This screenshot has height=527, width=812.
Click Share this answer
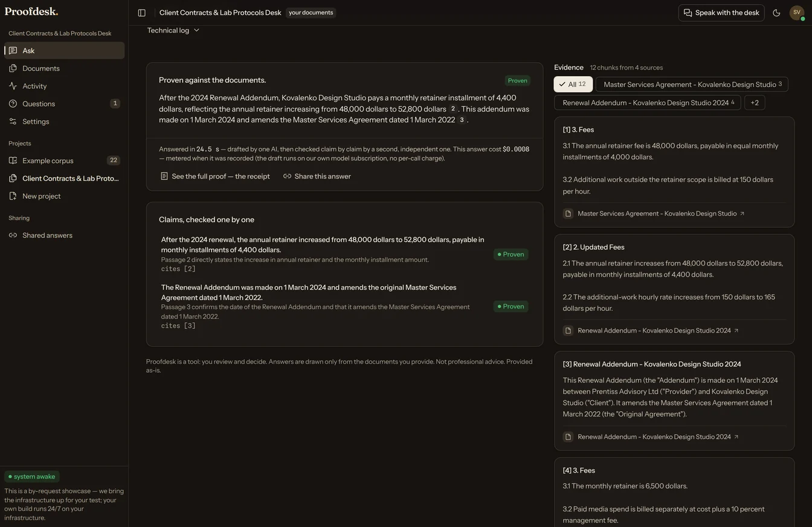(x=317, y=176)
